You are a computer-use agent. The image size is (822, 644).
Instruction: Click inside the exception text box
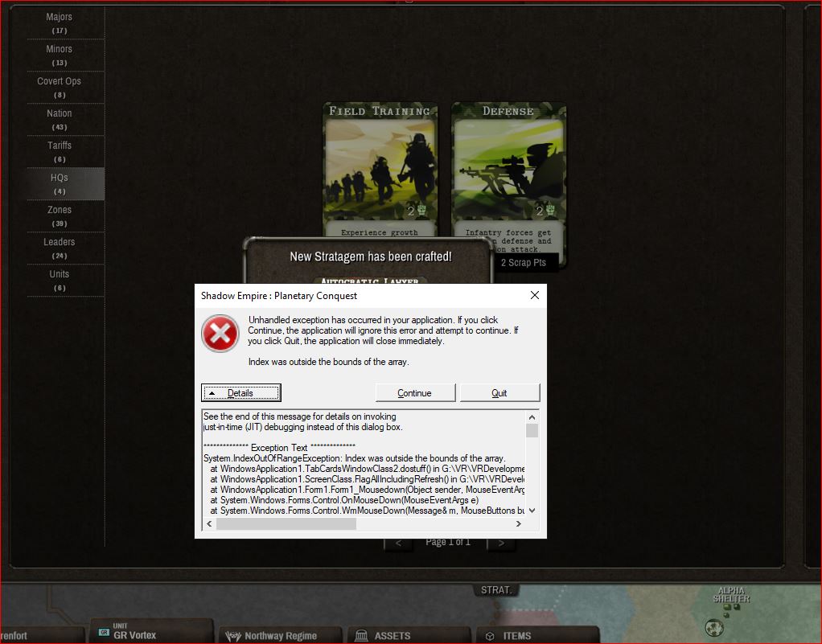pos(364,463)
